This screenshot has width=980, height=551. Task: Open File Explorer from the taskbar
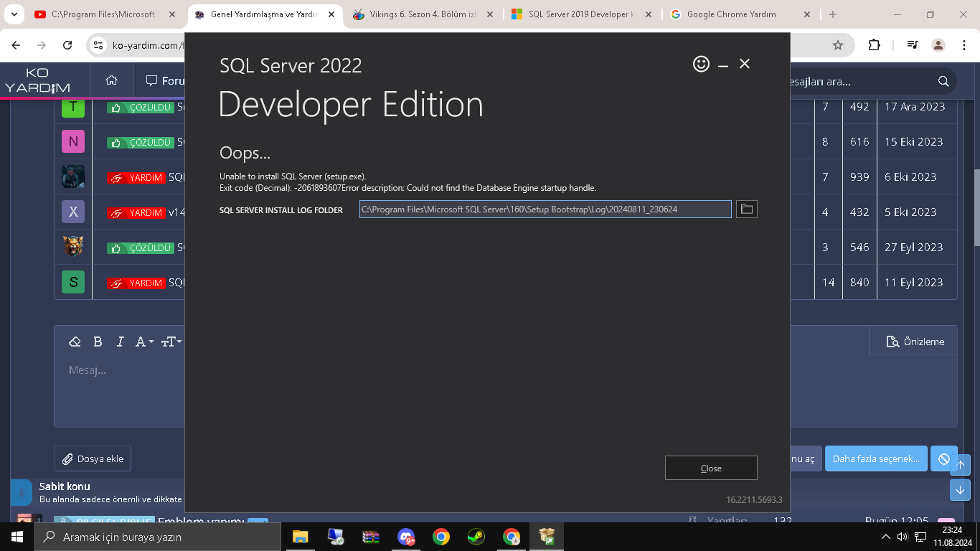pyautogui.click(x=300, y=537)
